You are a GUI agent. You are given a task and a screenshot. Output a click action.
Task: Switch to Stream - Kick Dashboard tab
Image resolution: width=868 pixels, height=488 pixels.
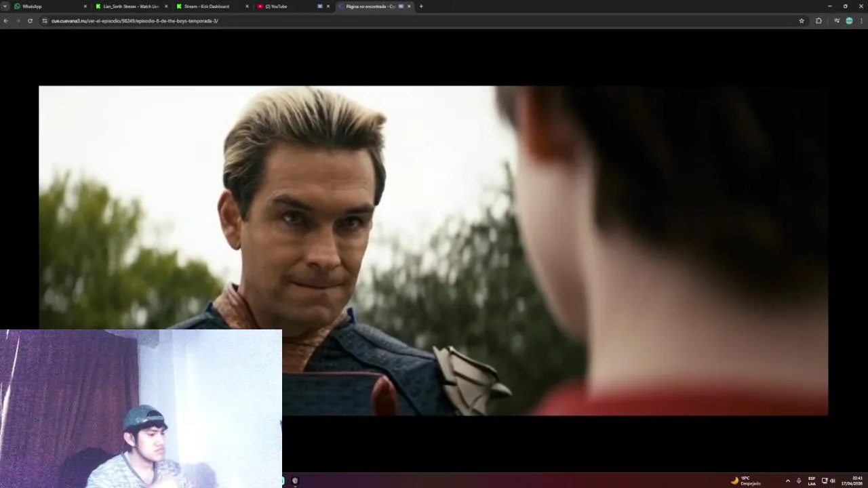point(212,6)
